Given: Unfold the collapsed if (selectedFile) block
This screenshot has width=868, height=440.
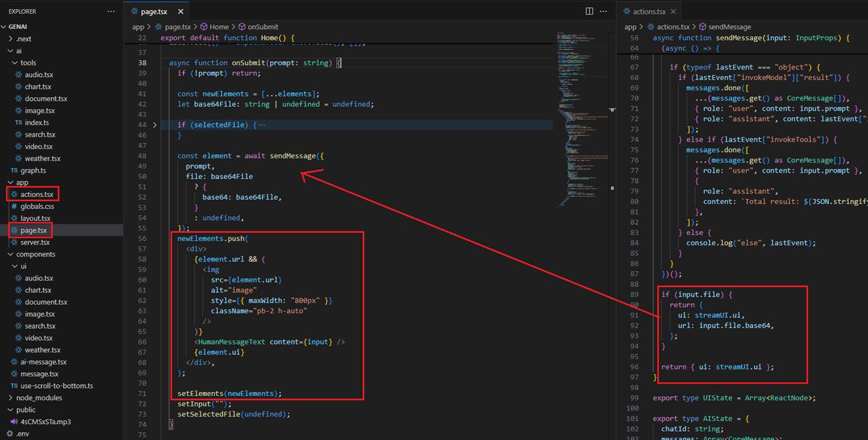Looking at the screenshot, I should point(155,125).
